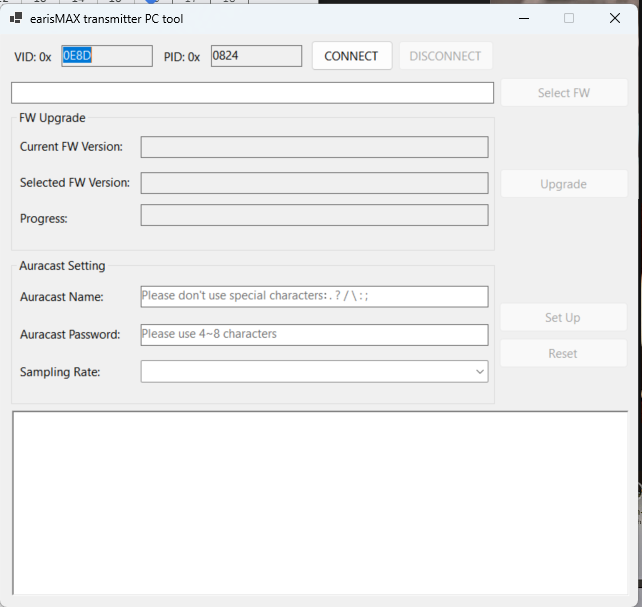This screenshot has height=607, width=642.
Task: Click the window title 'earisMAX transmitter PC tool'
Action: click(x=106, y=19)
